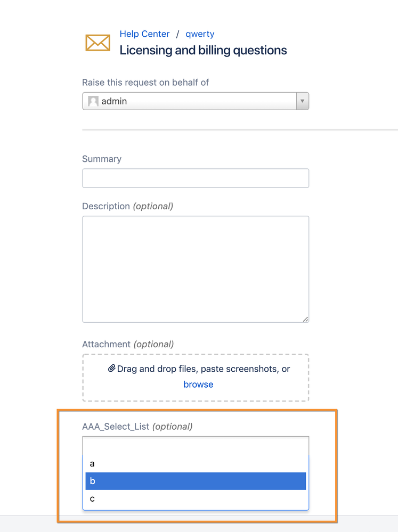Click the Licensing and billing questions heading
This screenshot has width=398, height=532.
[x=204, y=50]
